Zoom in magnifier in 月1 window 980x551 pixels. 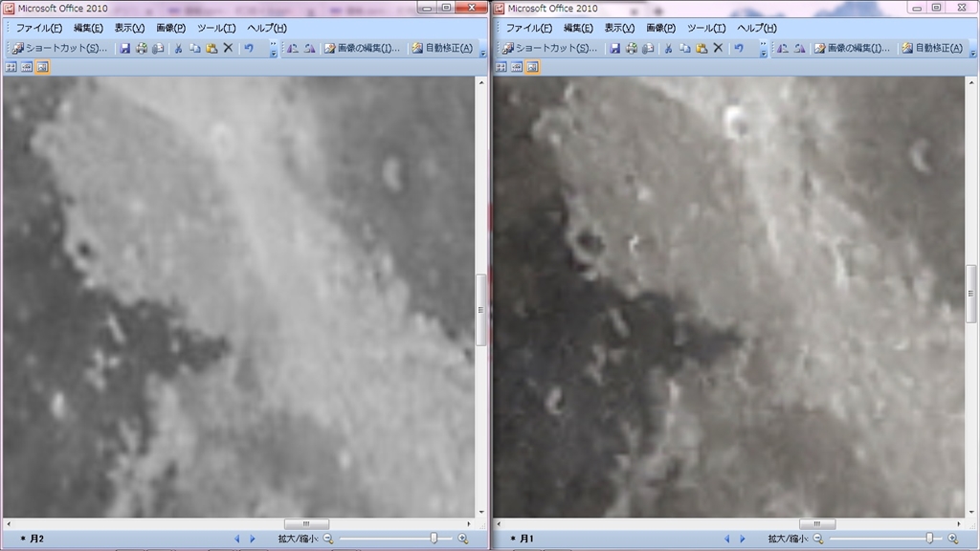[953, 539]
